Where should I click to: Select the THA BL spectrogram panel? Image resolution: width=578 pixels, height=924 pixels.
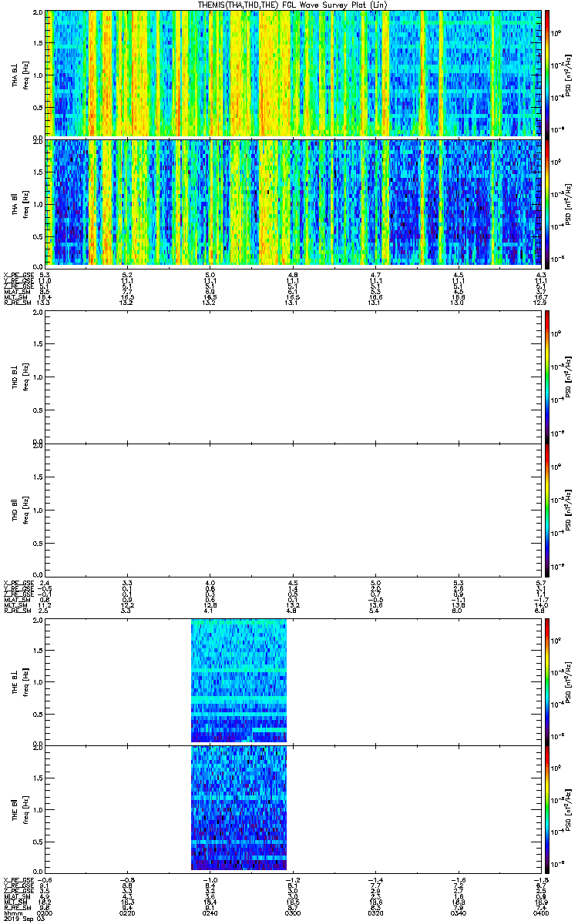(294, 73)
